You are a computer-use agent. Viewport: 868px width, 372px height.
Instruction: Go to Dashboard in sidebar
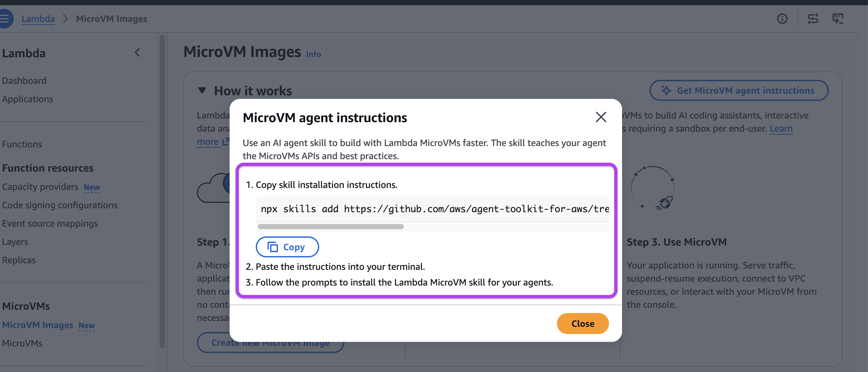(x=24, y=81)
